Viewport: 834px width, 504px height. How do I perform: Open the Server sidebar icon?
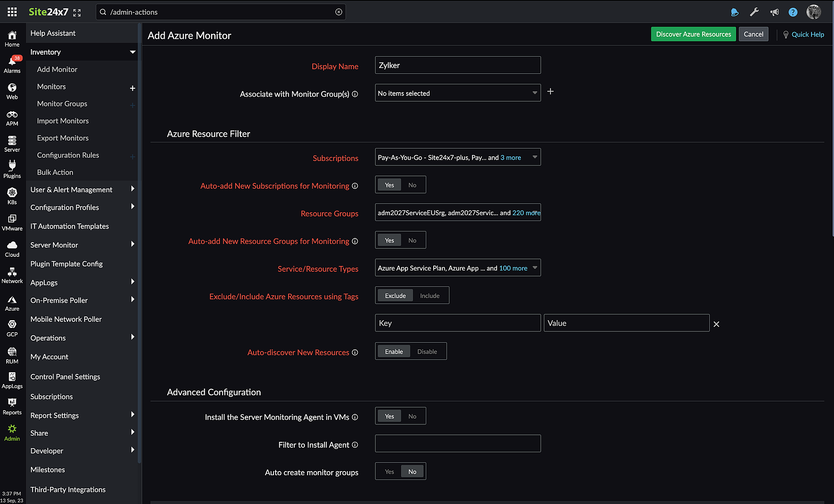12,144
